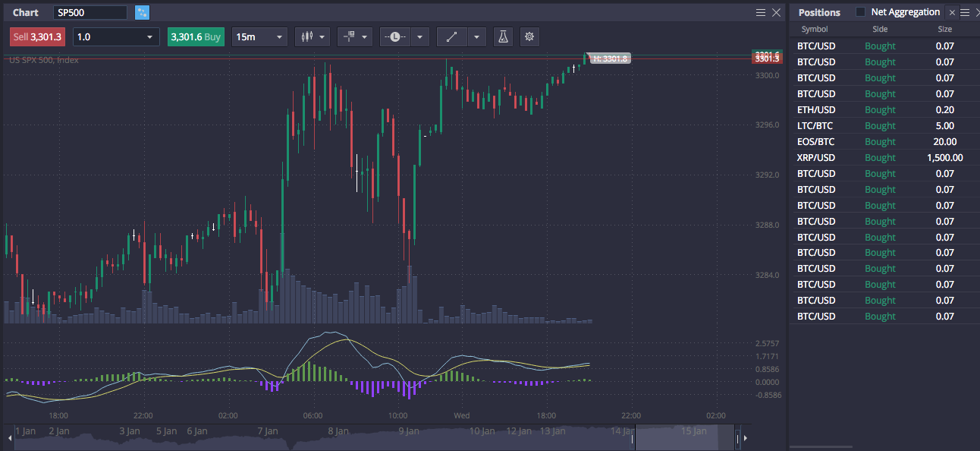Expand the 1.0 quantity dropdown
The image size is (980, 451).
(x=116, y=36)
